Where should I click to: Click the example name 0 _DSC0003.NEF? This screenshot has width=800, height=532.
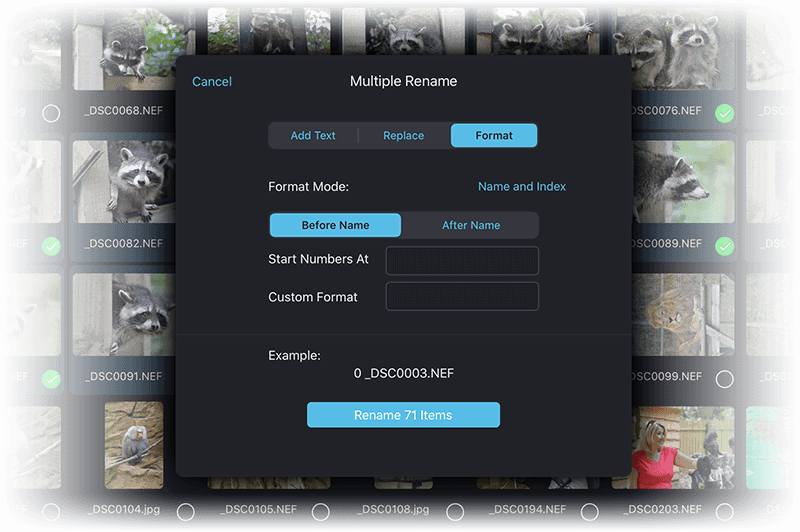pos(404,373)
